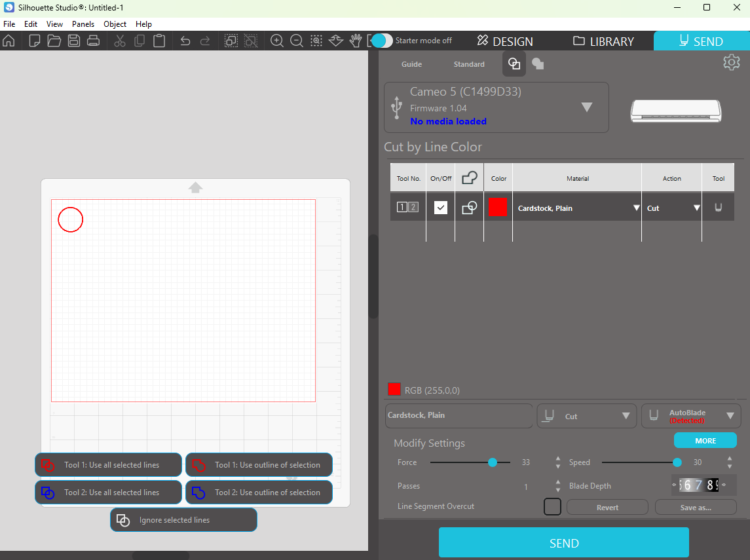This screenshot has height=560, width=750.
Task: Switch to the LIBRARY tab
Action: [604, 41]
